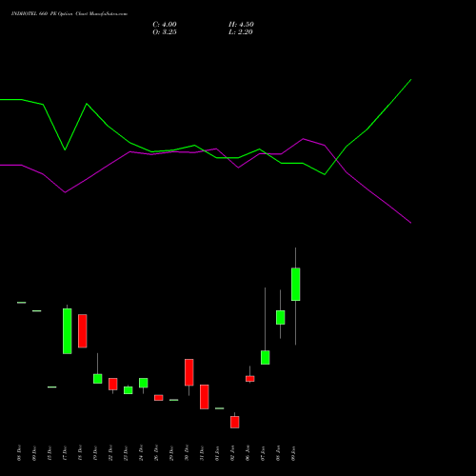476x476 pixels.
Task: Click the '31 Dec' date label
Action: 202,453
